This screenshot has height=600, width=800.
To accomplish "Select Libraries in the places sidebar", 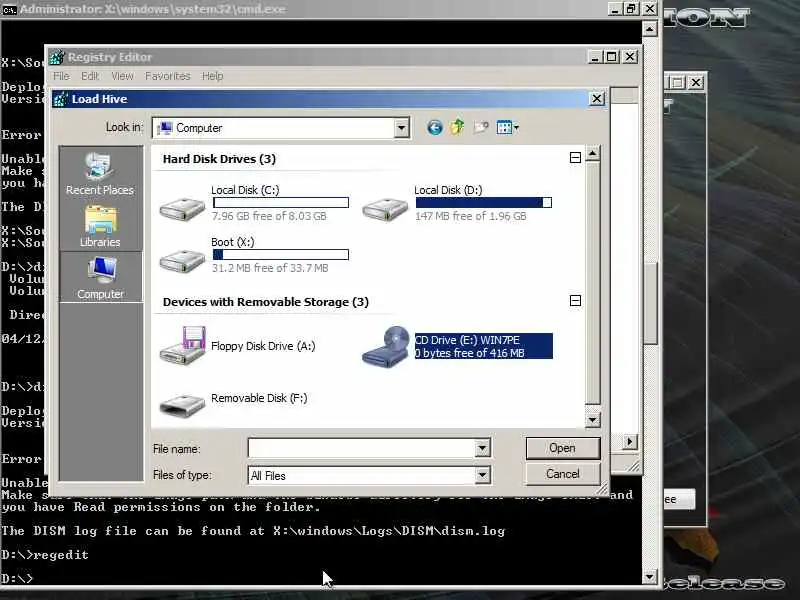I will pos(100,227).
